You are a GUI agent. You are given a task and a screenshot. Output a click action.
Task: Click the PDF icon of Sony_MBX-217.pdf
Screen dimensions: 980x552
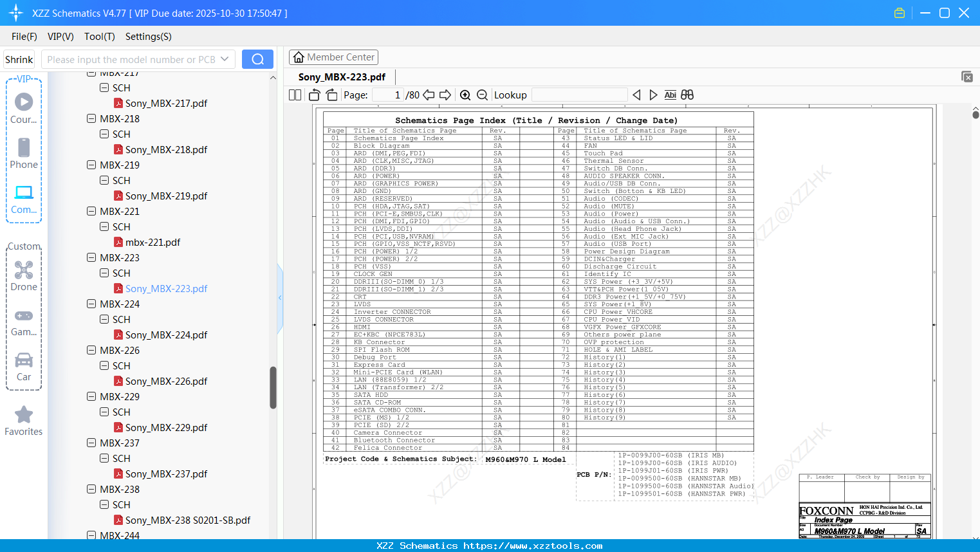click(118, 103)
